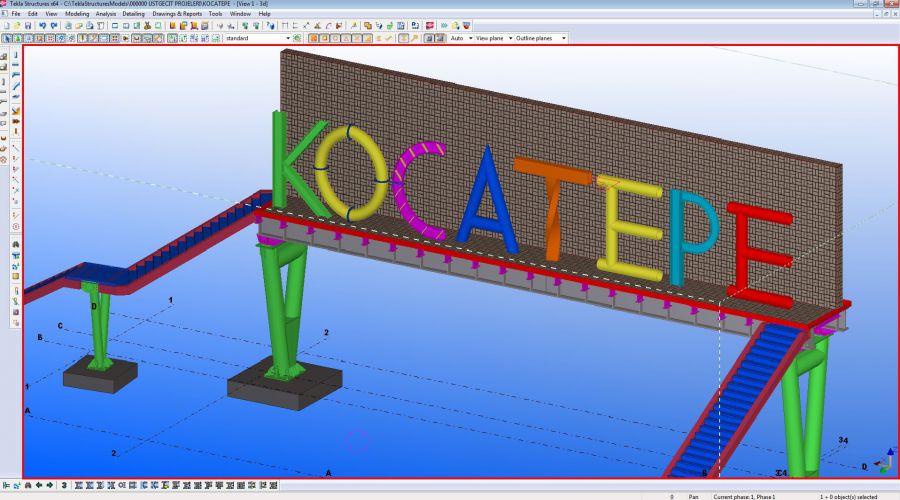Open the Drawings & Reports menu

[177, 14]
